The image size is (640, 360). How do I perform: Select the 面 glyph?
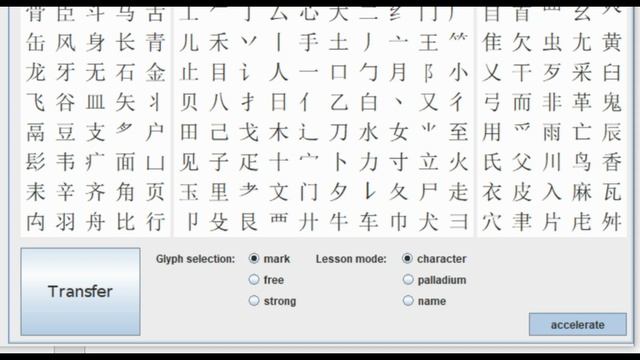click(x=125, y=162)
